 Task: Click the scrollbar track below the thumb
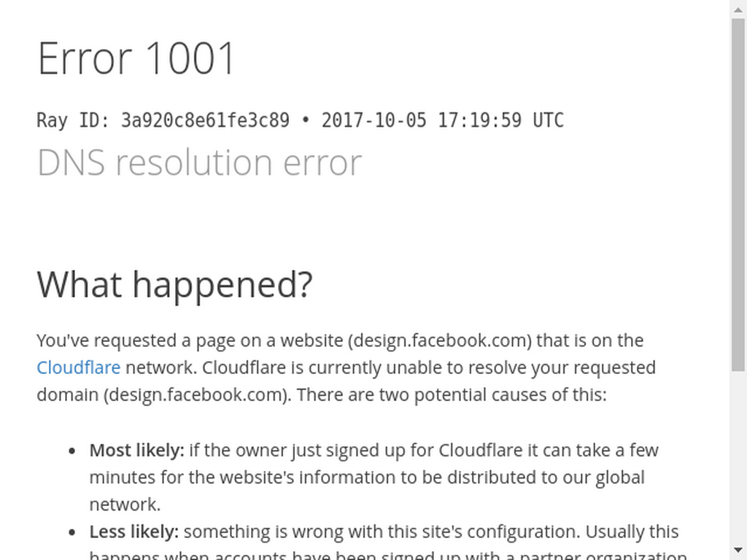(738, 456)
